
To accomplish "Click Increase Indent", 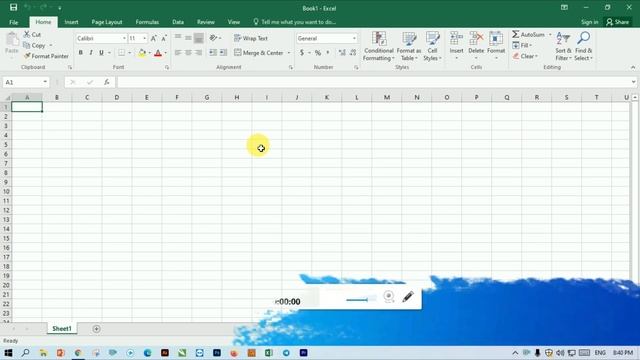I will (x=223, y=53).
